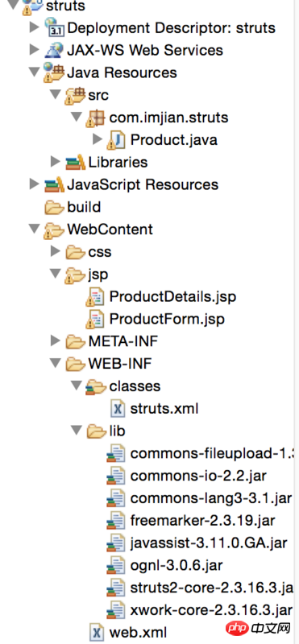This screenshot has height=644, width=299.
Task: Collapse the lib folder
Action: [x=76, y=431]
